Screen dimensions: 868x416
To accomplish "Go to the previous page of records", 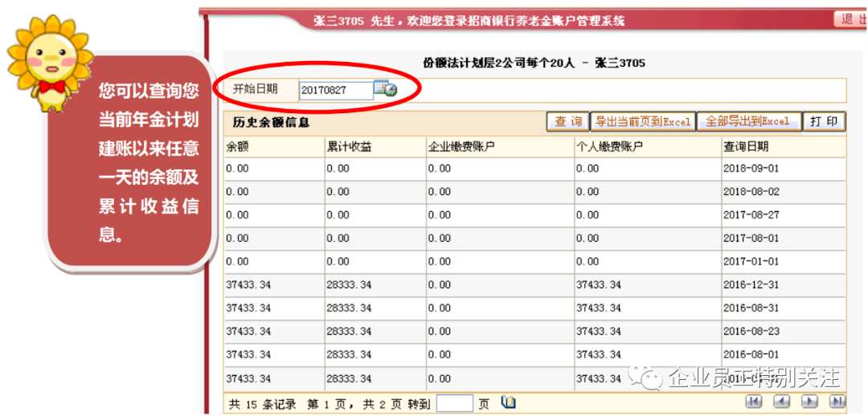I will pos(781,402).
